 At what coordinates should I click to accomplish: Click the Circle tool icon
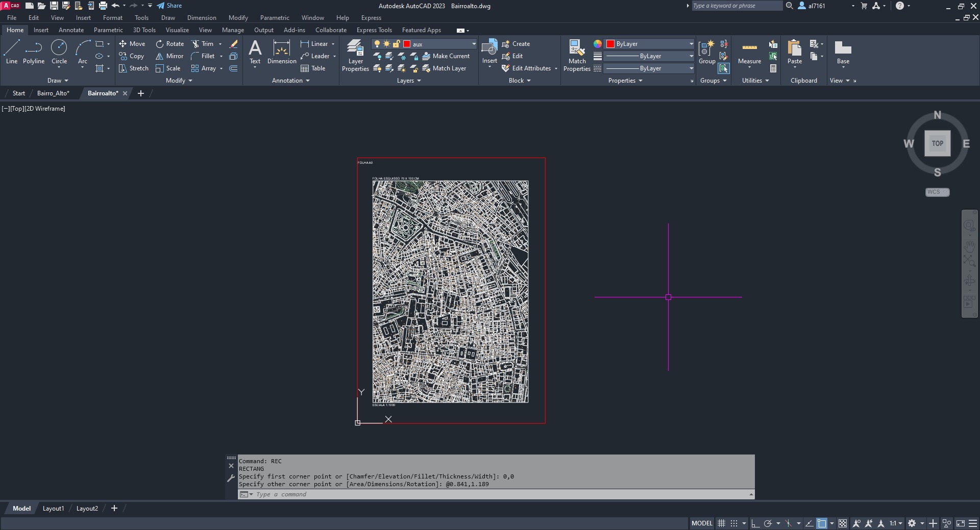click(59, 48)
